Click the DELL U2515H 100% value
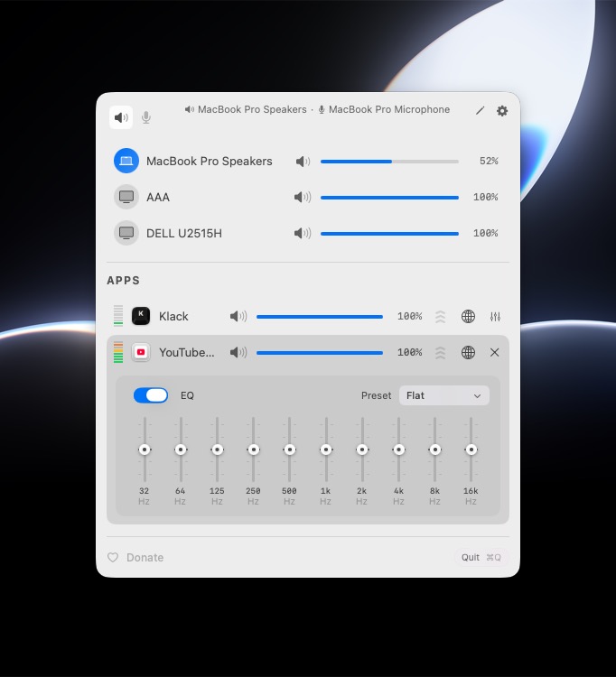 486,233
